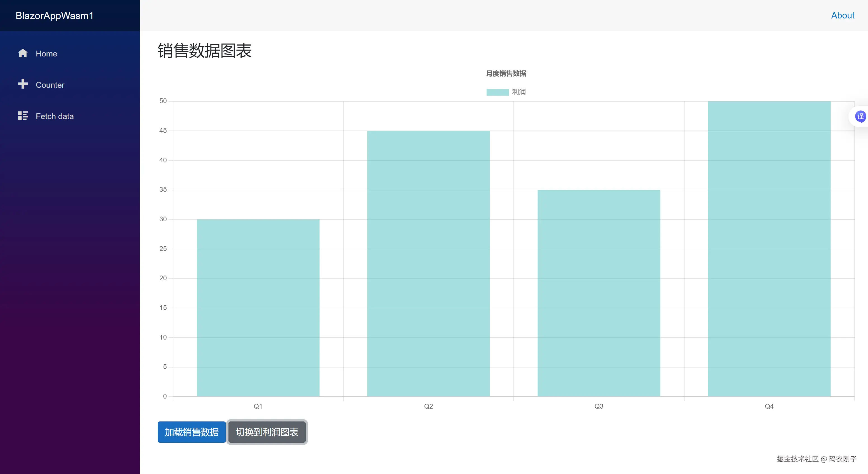Open the floating translate bubble icon
868x474 pixels.
[860, 117]
